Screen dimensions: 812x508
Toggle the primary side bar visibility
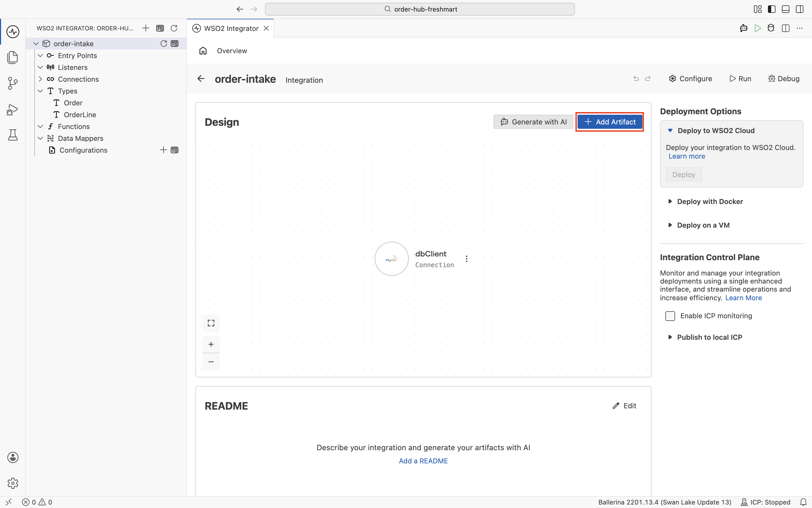772,9
